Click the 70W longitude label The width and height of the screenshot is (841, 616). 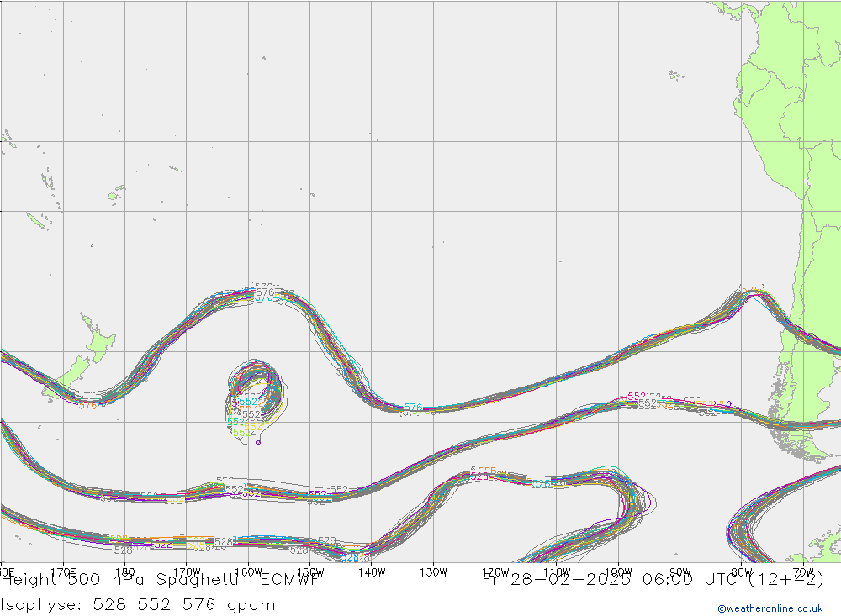point(803,572)
